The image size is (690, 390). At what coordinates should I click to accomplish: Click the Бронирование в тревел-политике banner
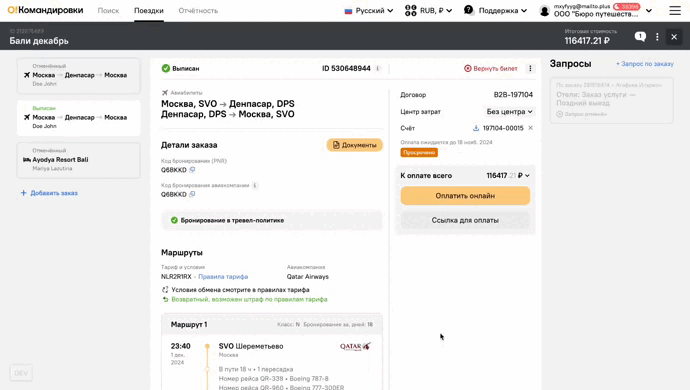pyautogui.click(x=272, y=221)
